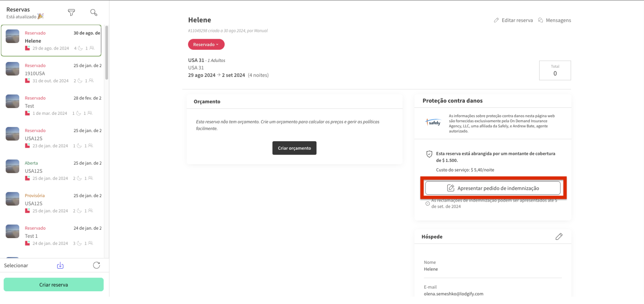Create a new reservation with Criar reserva
644x304 pixels.
54,285
